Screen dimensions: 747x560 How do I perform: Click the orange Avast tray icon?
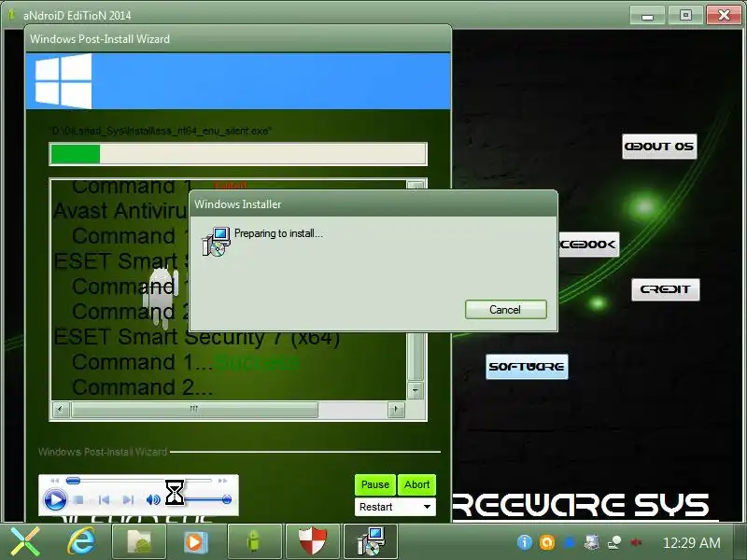[547, 542]
